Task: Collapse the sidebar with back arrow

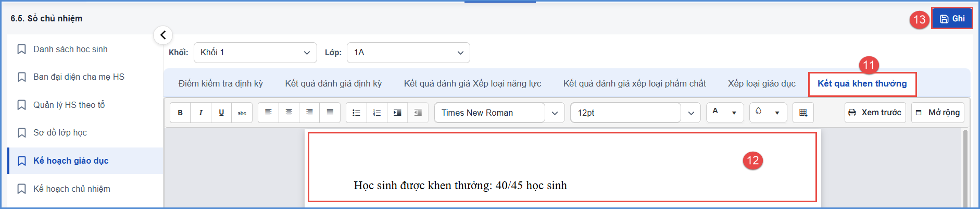Action: 163,35
